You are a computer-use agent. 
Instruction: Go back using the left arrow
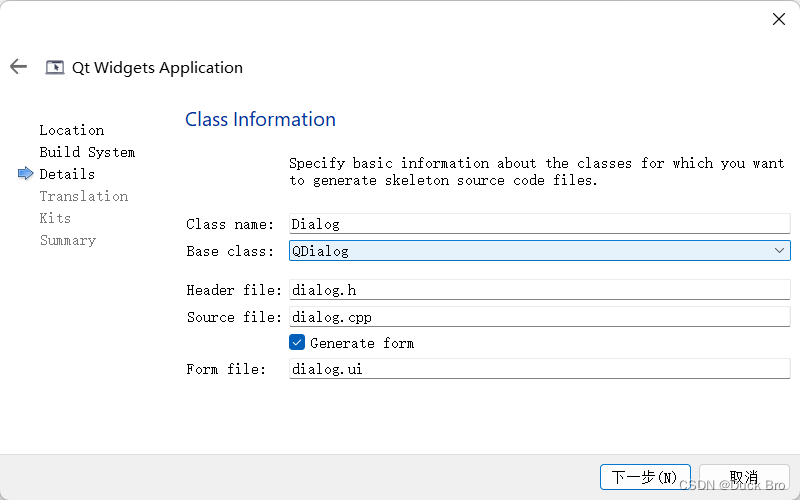click(x=18, y=66)
